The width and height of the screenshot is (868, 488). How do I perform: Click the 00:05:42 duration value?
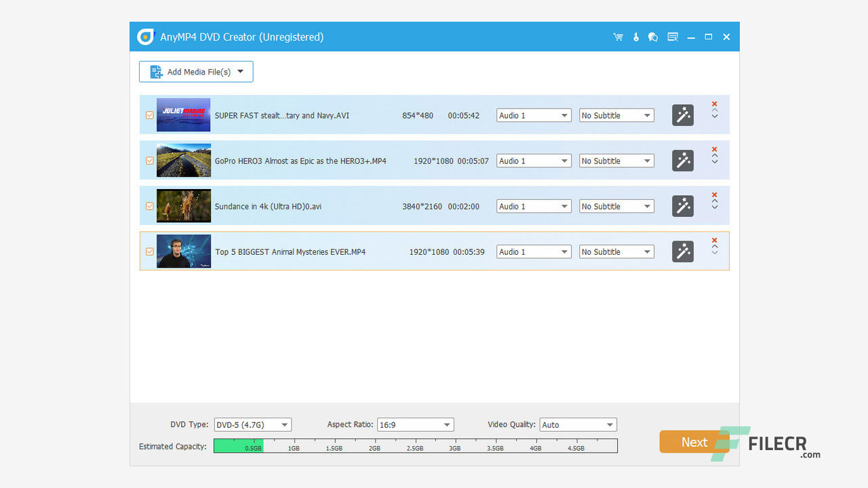(464, 115)
